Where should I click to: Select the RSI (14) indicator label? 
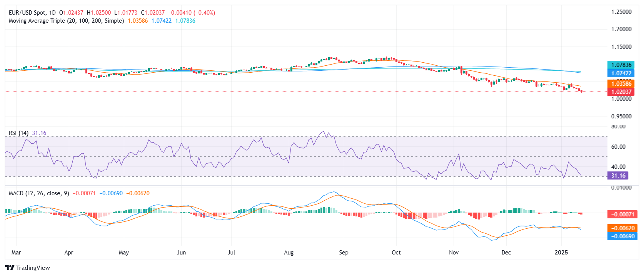18,133
